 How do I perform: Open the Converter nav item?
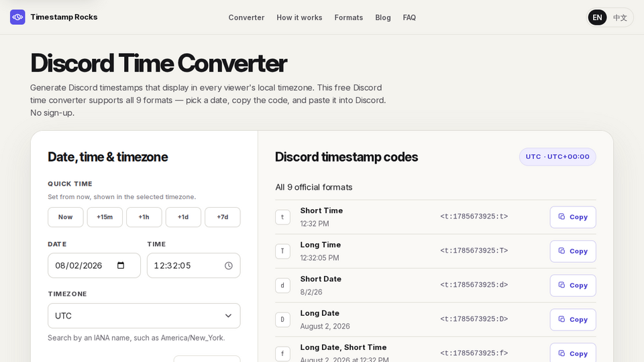coord(246,17)
